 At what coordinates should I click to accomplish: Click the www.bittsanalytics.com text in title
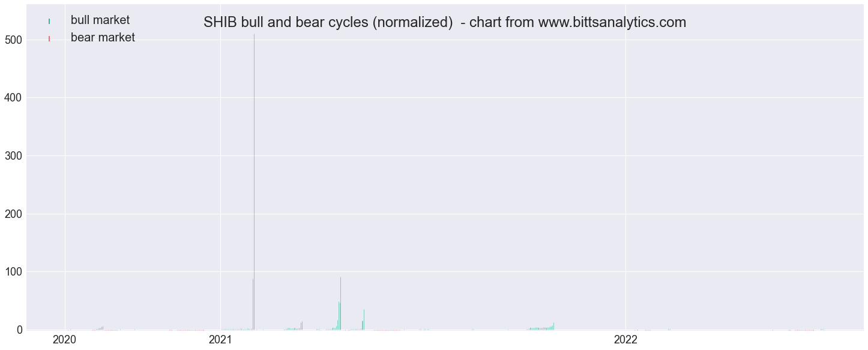tap(612, 23)
